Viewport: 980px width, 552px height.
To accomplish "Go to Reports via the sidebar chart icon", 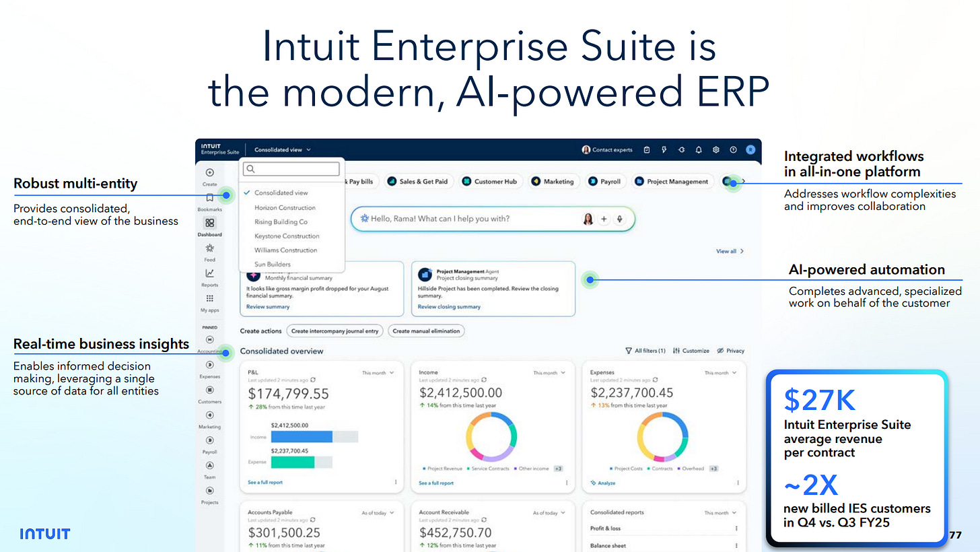I will 210,273.
